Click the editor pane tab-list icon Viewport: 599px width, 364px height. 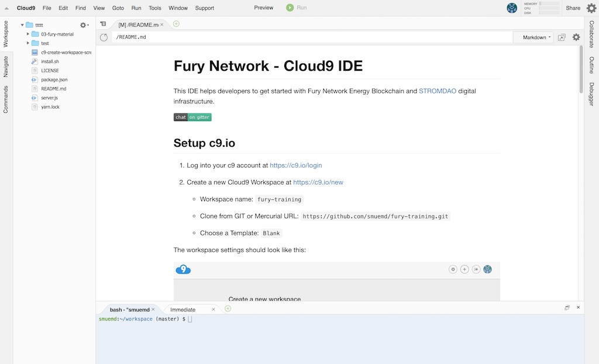pos(103,23)
